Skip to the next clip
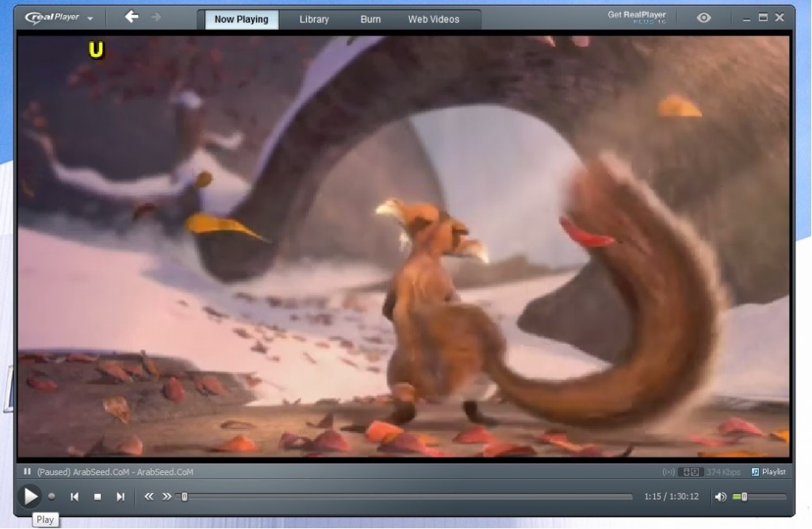The width and height of the screenshot is (812, 529). click(x=121, y=496)
